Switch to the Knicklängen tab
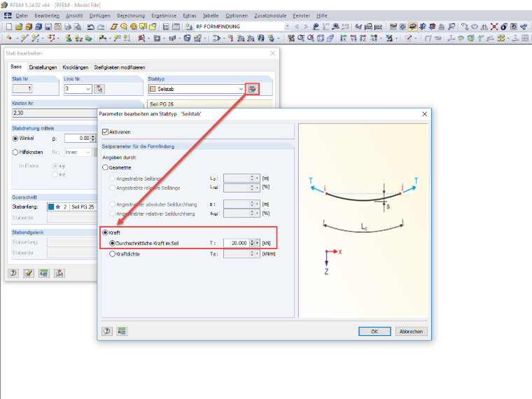Screen dimensions: 532x399 point(76,67)
